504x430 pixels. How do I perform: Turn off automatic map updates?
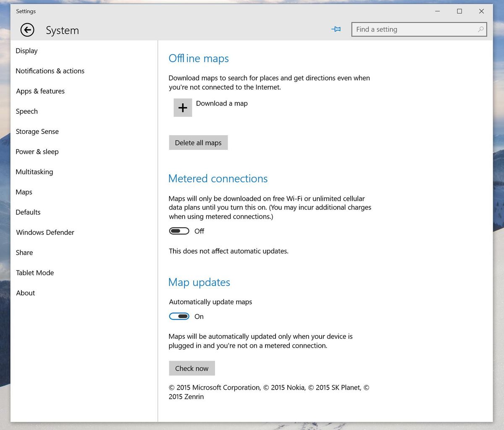(179, 316)
